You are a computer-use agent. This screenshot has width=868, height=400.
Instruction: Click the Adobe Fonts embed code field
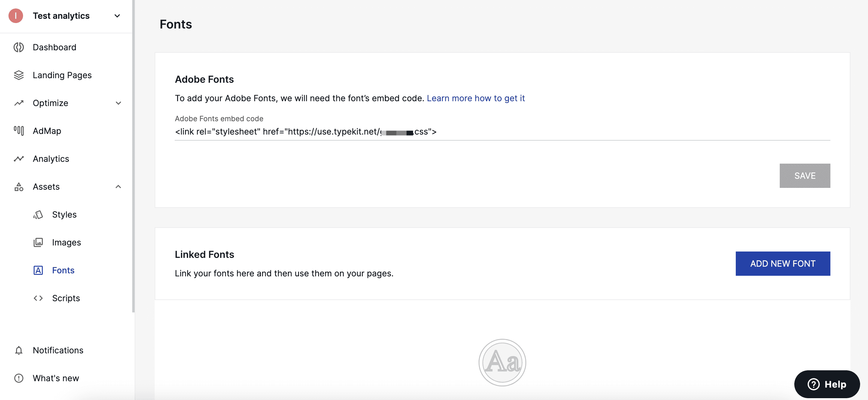tap(503, 132)
